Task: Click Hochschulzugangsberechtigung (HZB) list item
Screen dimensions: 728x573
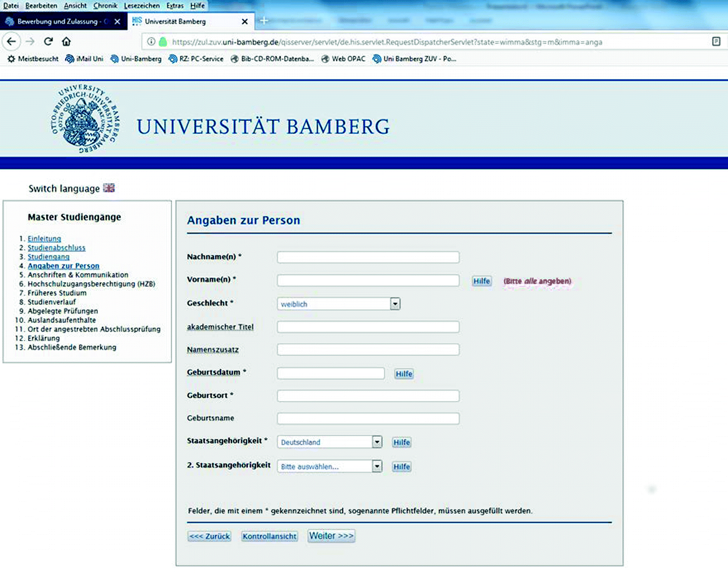Action: (x=91, y=284)
